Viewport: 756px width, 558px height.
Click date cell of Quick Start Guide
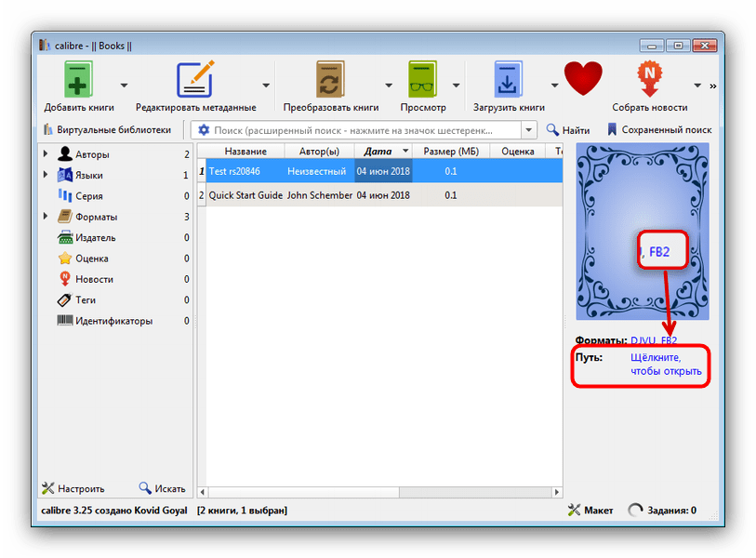point(383,195)
